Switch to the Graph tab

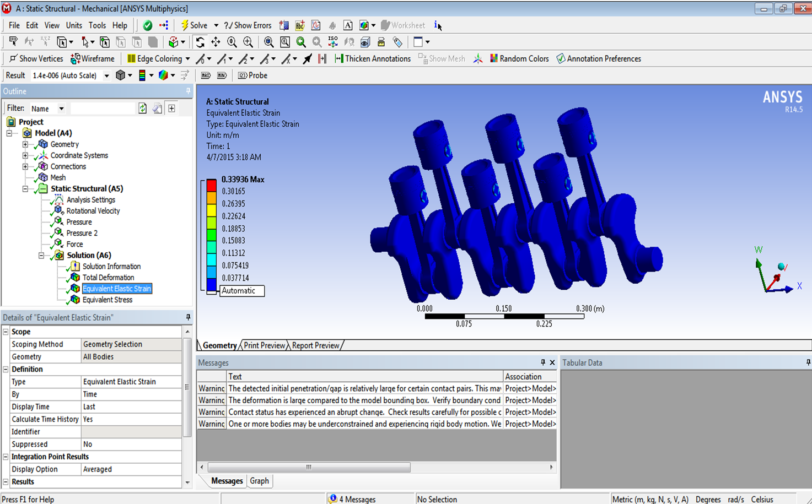259,481
